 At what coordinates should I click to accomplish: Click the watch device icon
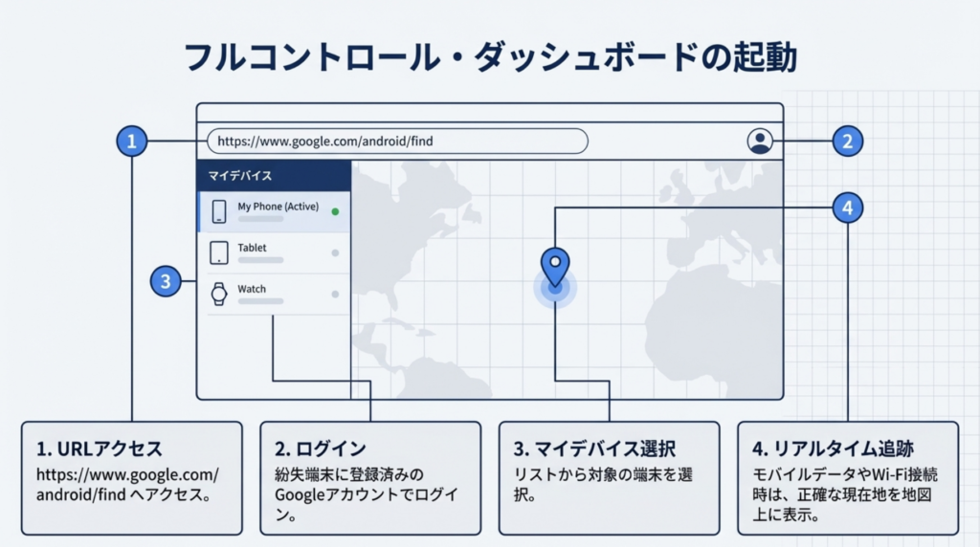tap(219, 294)
